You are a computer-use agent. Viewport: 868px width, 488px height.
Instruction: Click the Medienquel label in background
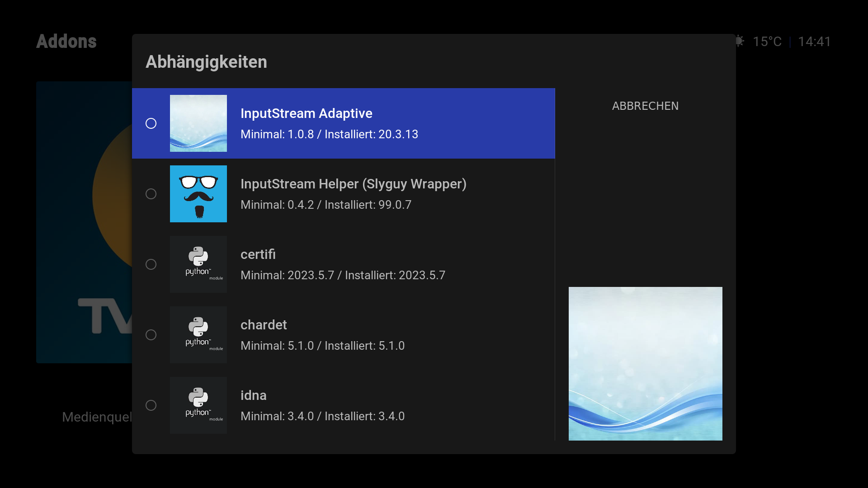pyautogui.click(x=97, y=417)
